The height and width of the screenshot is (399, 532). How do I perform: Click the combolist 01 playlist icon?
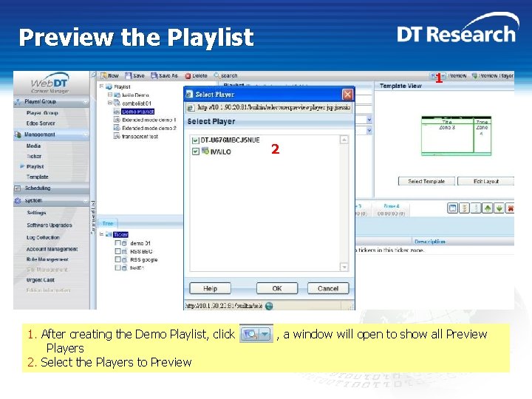pyautogui.click(x=117, y=103)
